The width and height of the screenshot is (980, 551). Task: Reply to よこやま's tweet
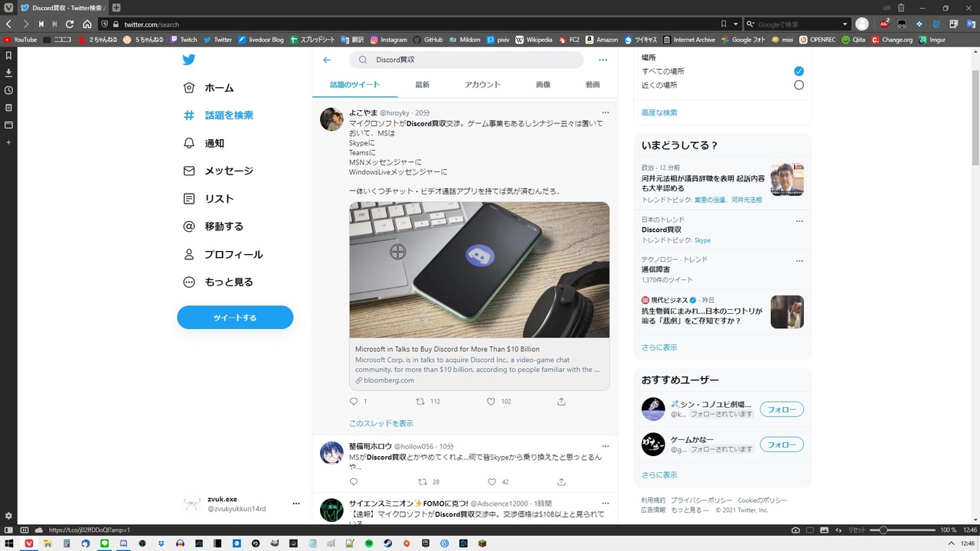[354, 401]
